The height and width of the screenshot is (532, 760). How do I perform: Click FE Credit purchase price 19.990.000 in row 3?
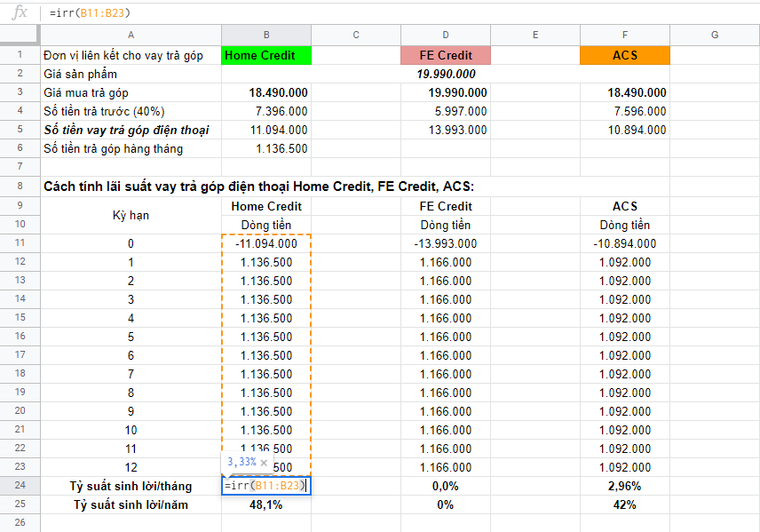point(446,92)
